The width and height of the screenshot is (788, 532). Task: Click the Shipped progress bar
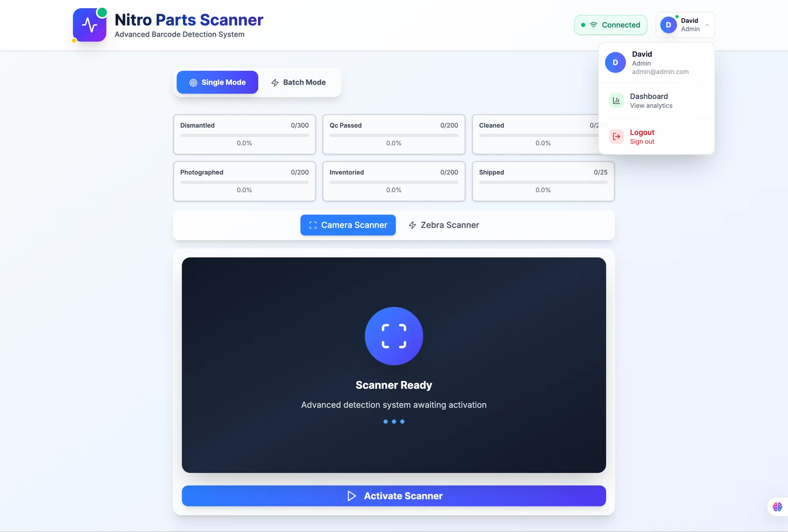(543, 182)
